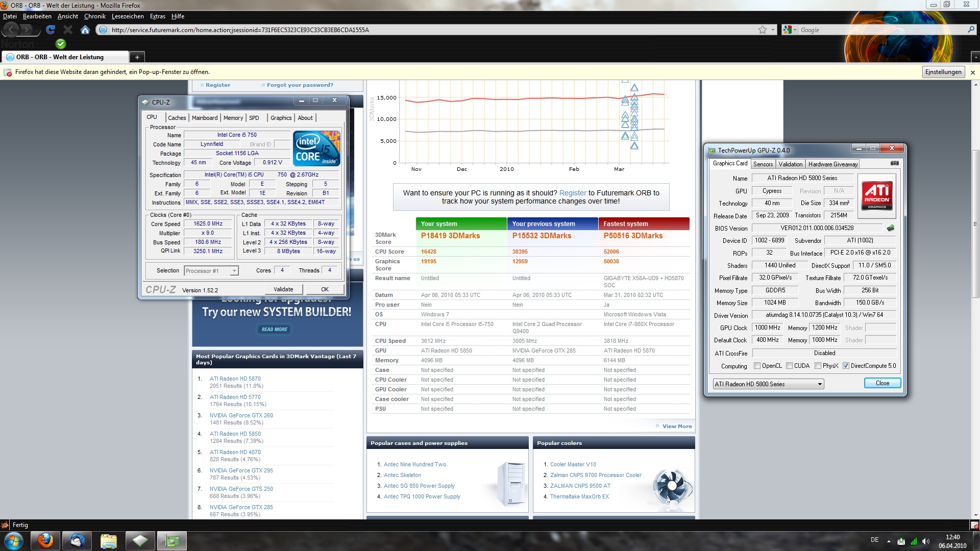Open the Processor #1 selection dropdown in CPU-Z

coord(211,271)
